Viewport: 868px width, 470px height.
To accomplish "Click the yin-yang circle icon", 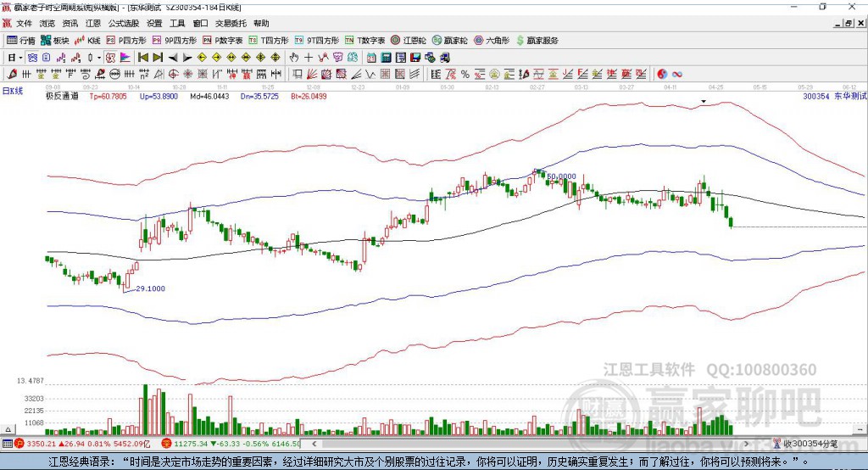I will (663, 74).
